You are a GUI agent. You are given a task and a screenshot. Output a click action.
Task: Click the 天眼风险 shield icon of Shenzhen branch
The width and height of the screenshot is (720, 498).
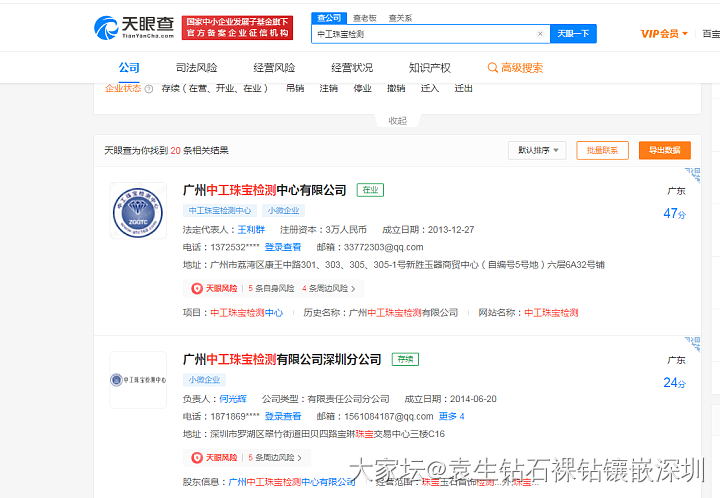click(197, 457)
